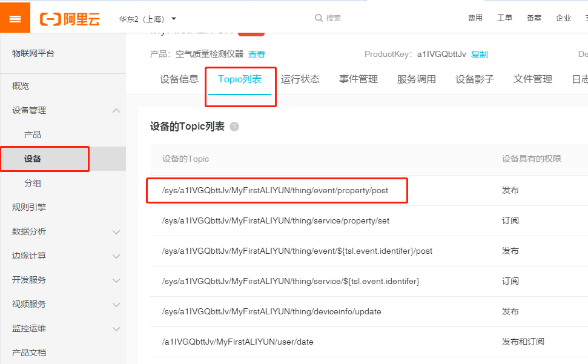This screenshot has width=588, height=364.
Task: Open the 华东2（上海） region dropdown
Action: pyautogui.click(x=147, y=19)
